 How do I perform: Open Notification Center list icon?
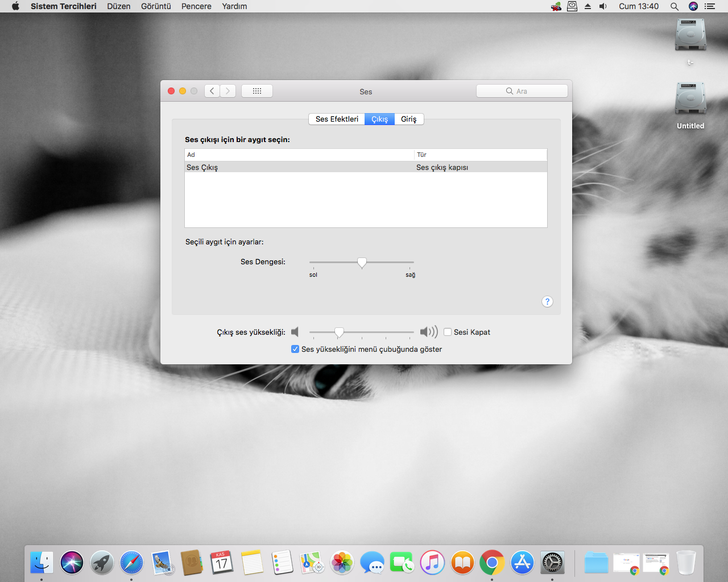coord(710,6)
